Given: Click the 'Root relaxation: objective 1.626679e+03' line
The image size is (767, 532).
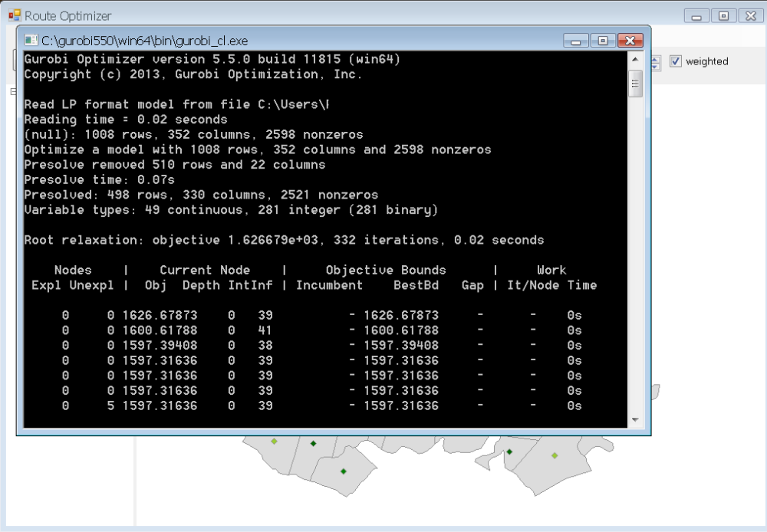Looking at the screenshot, I should (285, 240).
